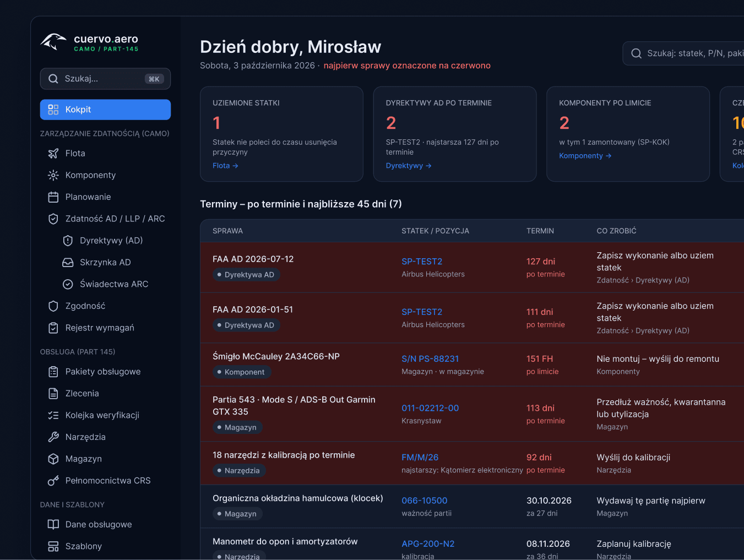The width and height of the screenshot is (744, 560).
Task: Click the Pakiety obsługowe clipboard icon
Action: click(x=53, y=372)
